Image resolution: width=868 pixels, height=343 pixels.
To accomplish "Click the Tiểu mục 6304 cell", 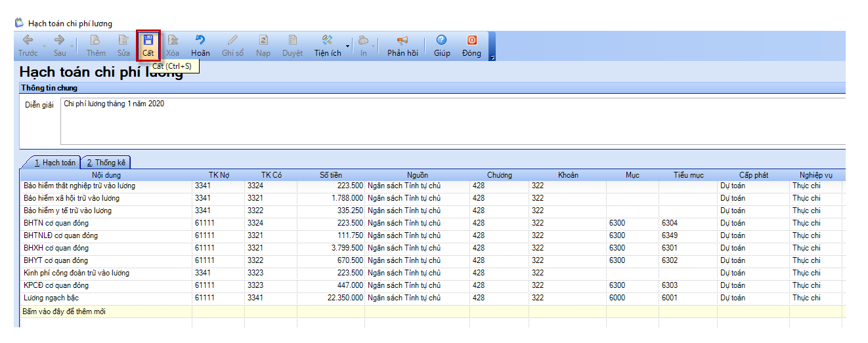I will pyautogui.click(x=688, y=223).
